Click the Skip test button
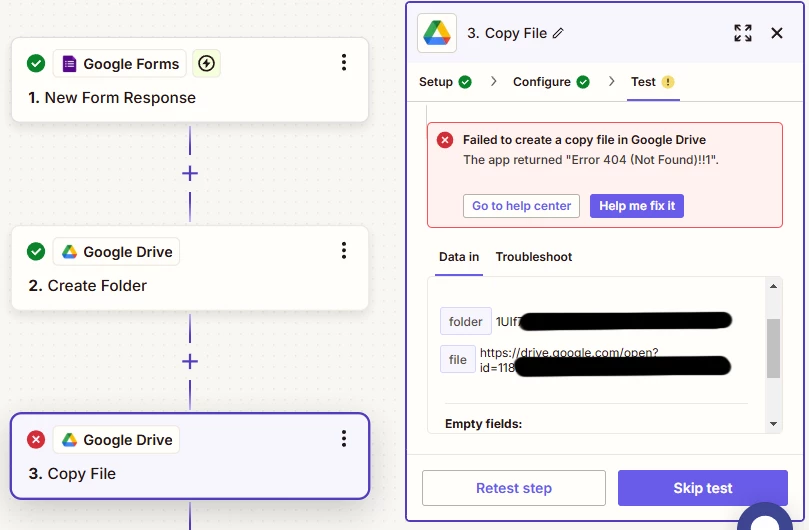The image size is (809, 530). [703, 488]
